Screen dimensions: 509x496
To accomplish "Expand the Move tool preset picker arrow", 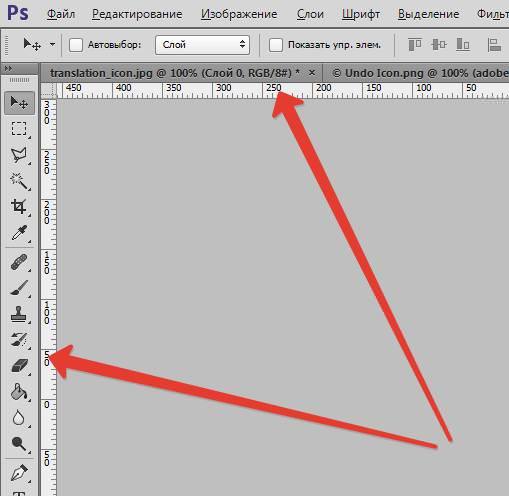I will click(52, 44).
